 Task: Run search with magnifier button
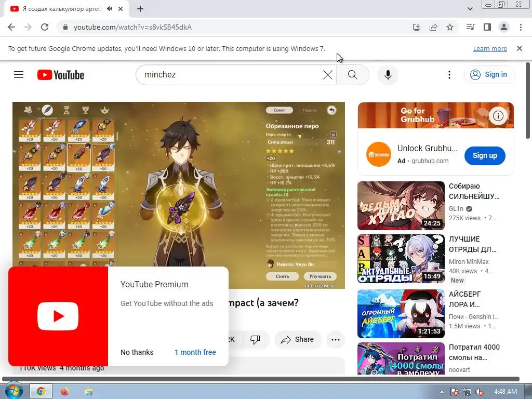353,75
